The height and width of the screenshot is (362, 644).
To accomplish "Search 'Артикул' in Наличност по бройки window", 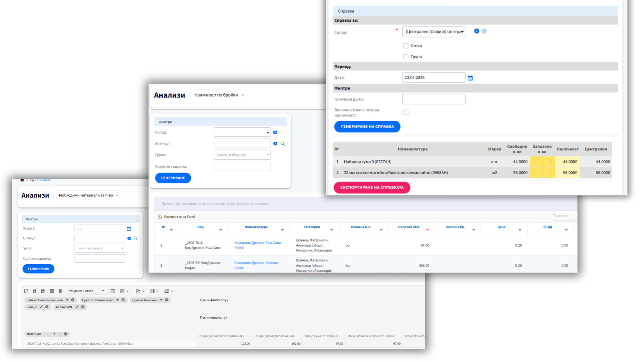I will pos(283,144).
